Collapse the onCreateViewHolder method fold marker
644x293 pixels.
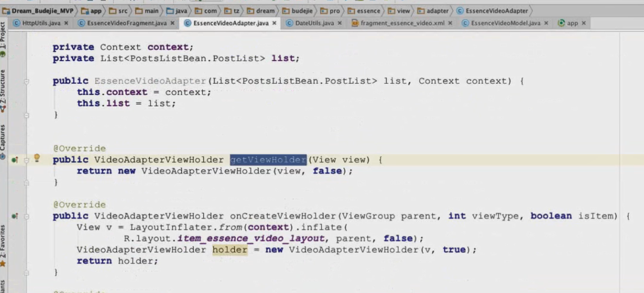[26, 216]
